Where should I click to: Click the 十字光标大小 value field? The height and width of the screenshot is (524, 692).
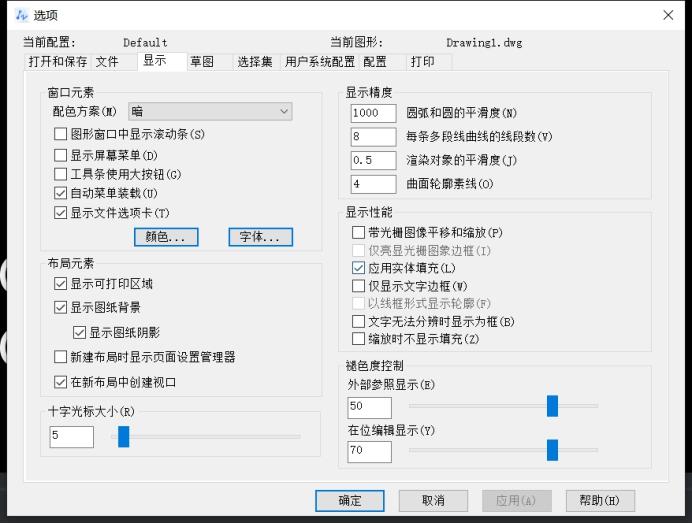tap(71, 437)
